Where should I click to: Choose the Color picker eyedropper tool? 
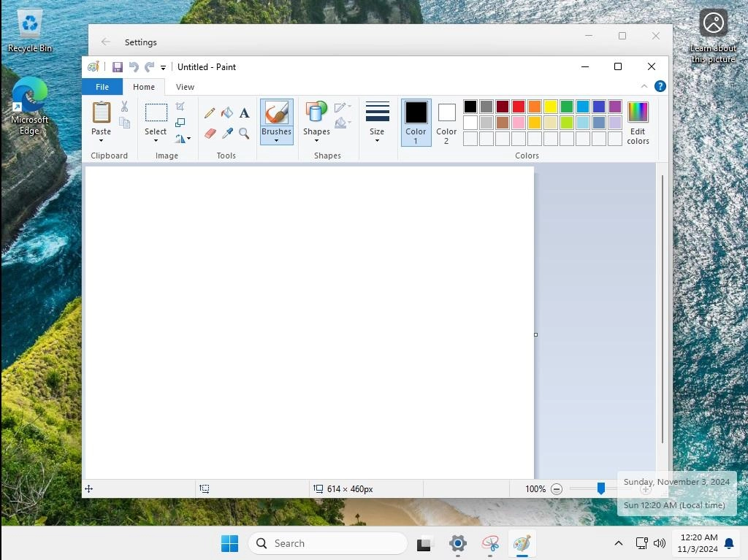point(227,134)
